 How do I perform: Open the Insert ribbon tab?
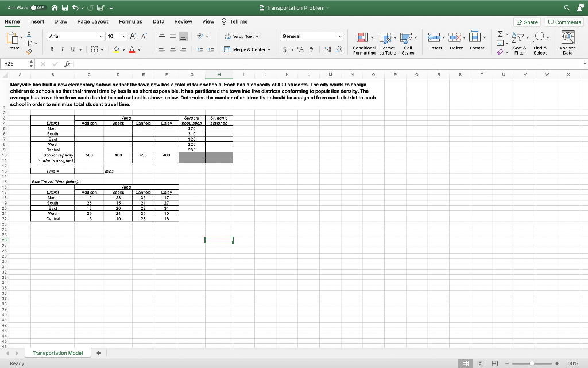37,21
